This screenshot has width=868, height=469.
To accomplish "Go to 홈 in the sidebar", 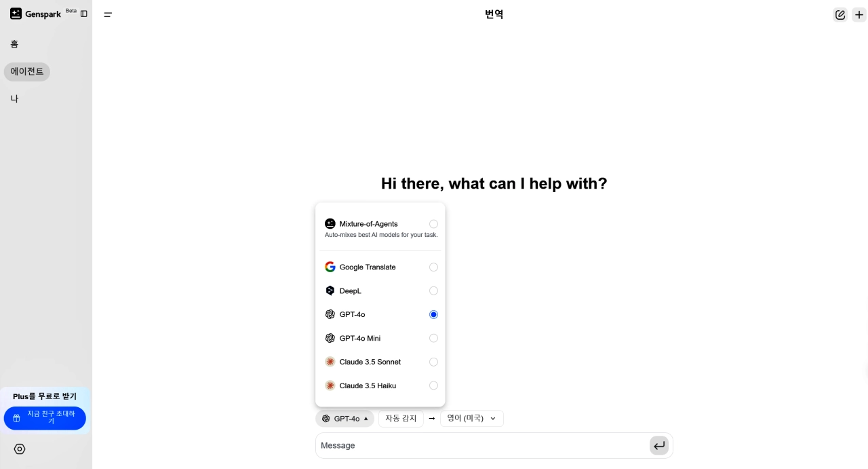I will click(x=14, y=44).
